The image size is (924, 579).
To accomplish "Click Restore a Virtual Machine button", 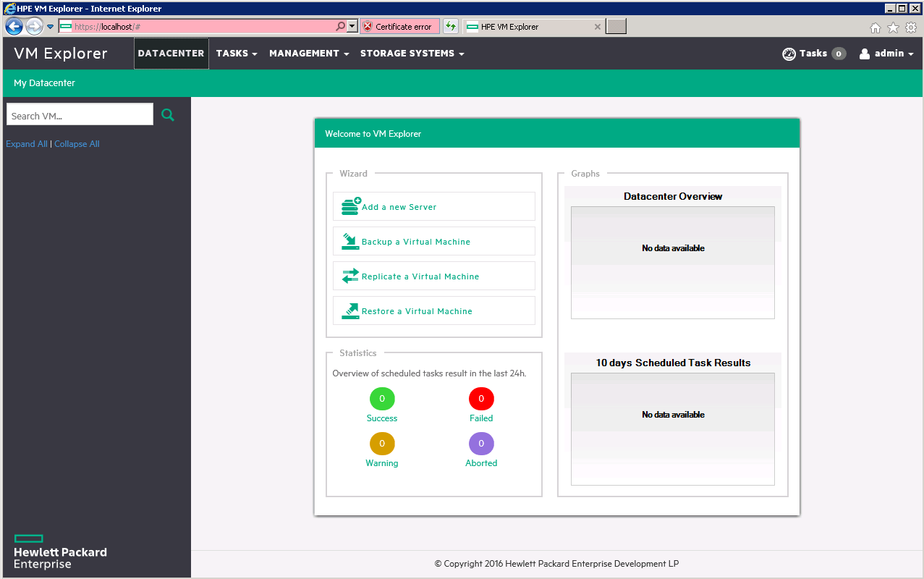I will (434, 310).
